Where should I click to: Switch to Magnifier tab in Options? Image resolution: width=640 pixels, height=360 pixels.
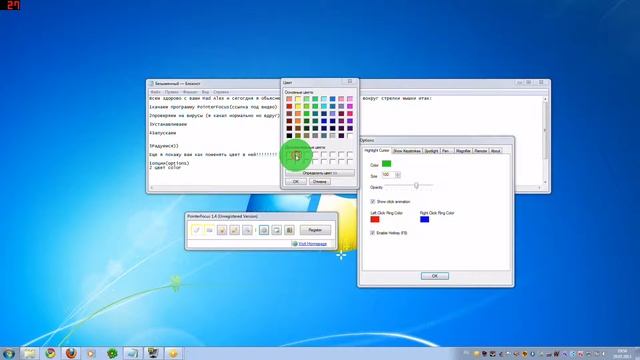(x=463, y=151)
